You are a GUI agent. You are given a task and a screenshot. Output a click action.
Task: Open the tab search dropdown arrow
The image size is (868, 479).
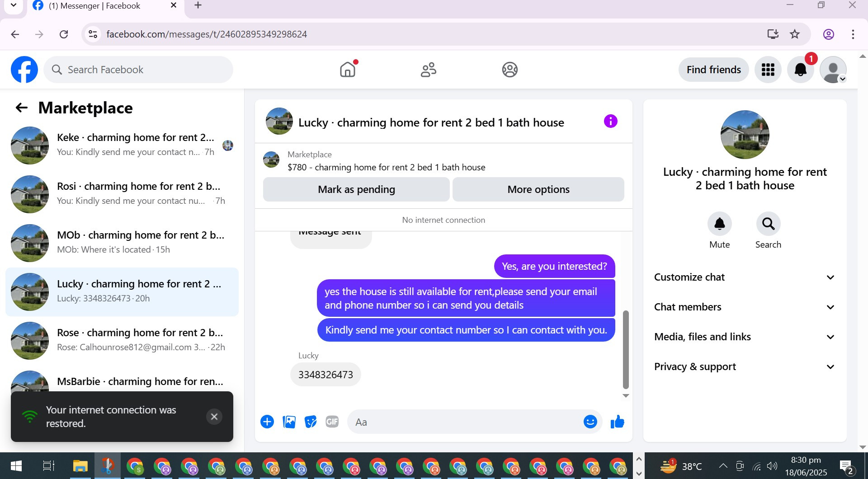[14, 5]
